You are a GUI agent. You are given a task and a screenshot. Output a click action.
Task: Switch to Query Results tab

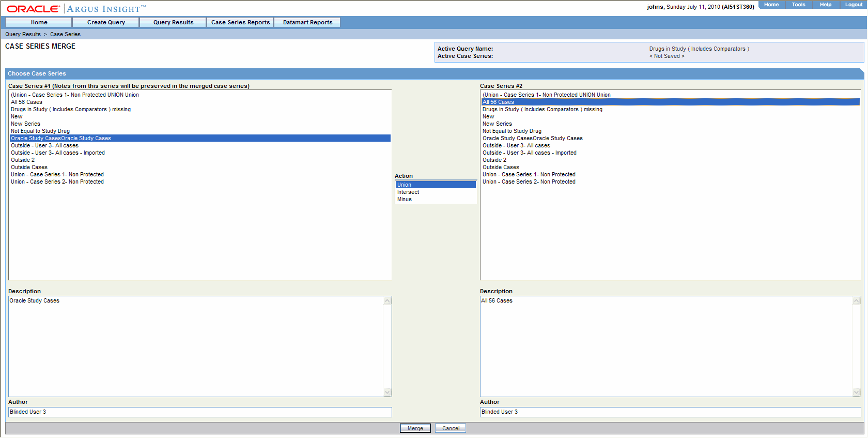[173, 22]
